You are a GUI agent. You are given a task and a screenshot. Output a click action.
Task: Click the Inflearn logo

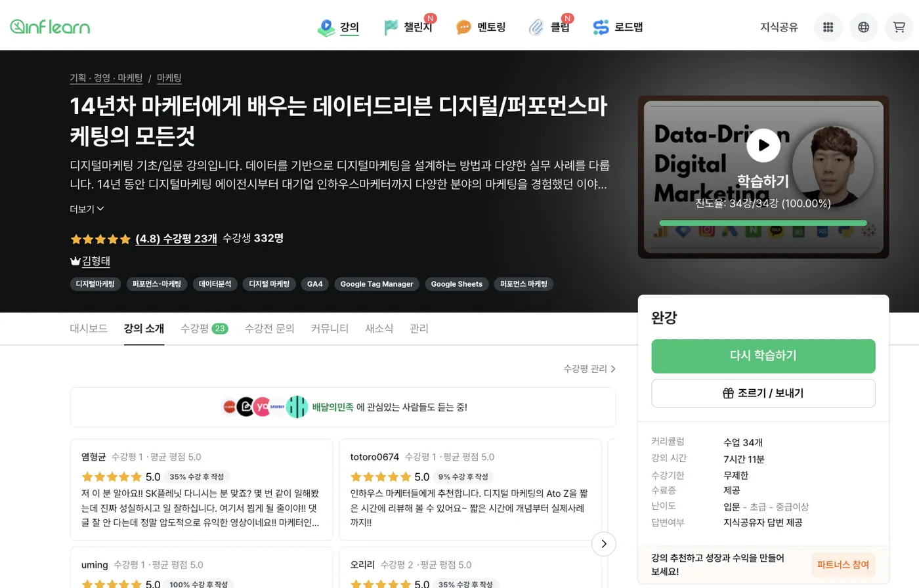[x=50, y=27]
